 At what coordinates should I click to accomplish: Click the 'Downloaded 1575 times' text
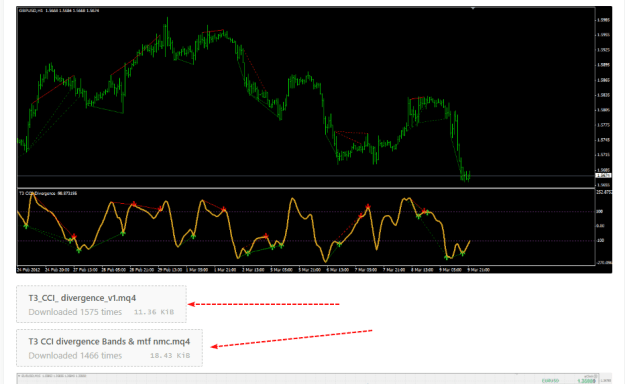pyautogui.click(x=75, y=312)
